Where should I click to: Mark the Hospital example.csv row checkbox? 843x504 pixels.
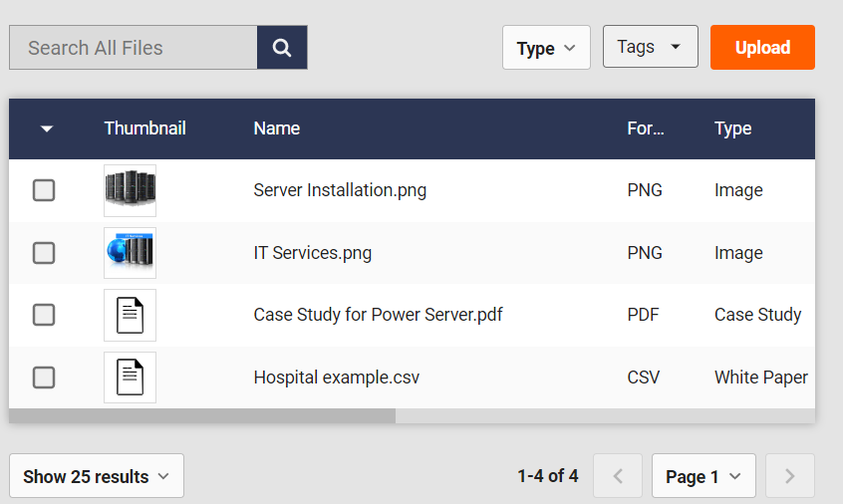click(44, 378)
